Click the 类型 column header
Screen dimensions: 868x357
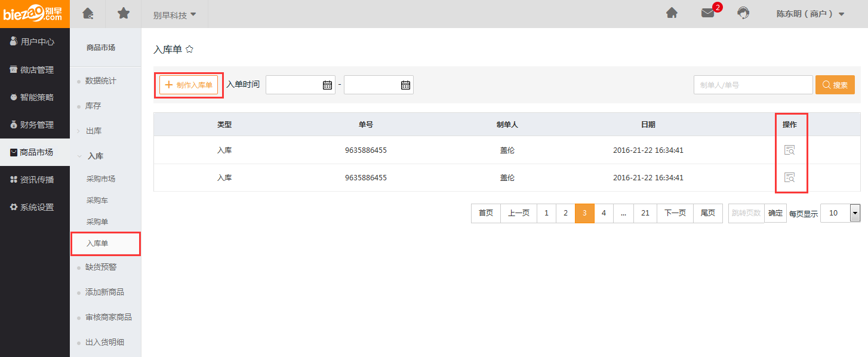coord(224,125)
